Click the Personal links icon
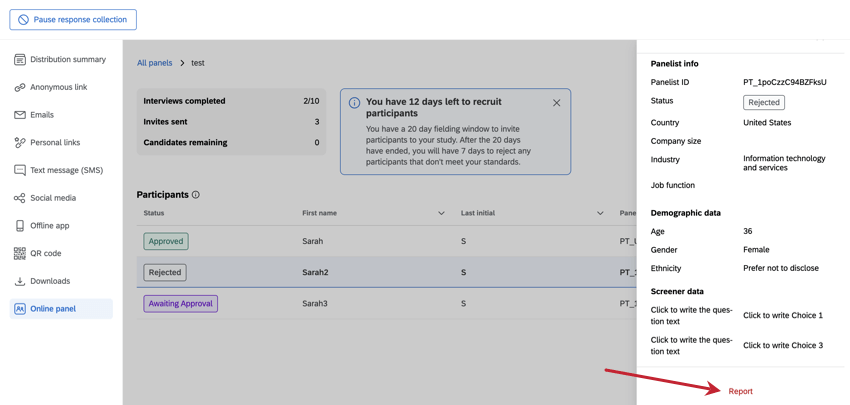 coord(20,143)
